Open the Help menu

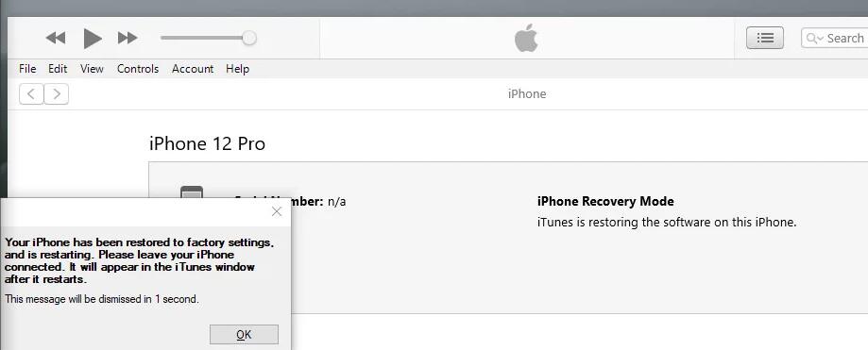pyautogui.click(x=237, y=69)
